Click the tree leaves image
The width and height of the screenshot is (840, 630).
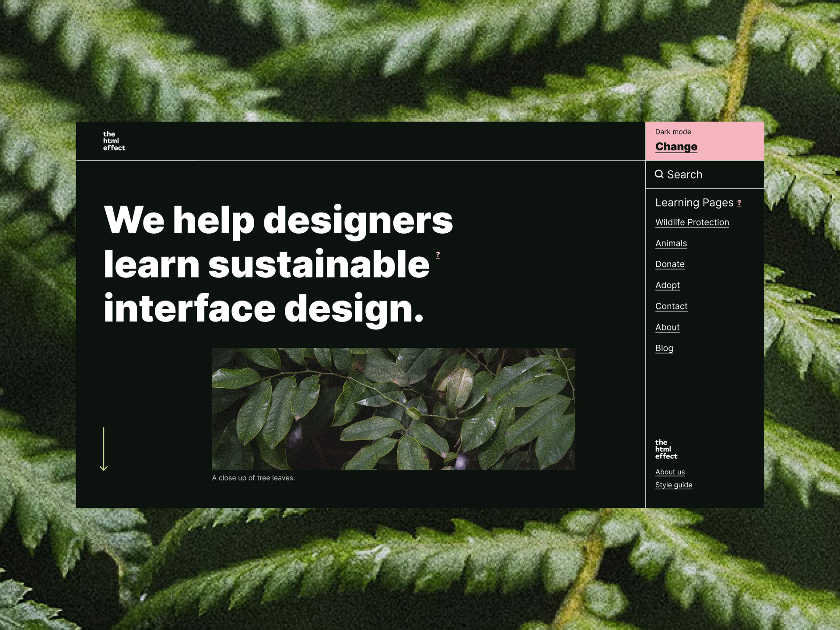(393, 409)
